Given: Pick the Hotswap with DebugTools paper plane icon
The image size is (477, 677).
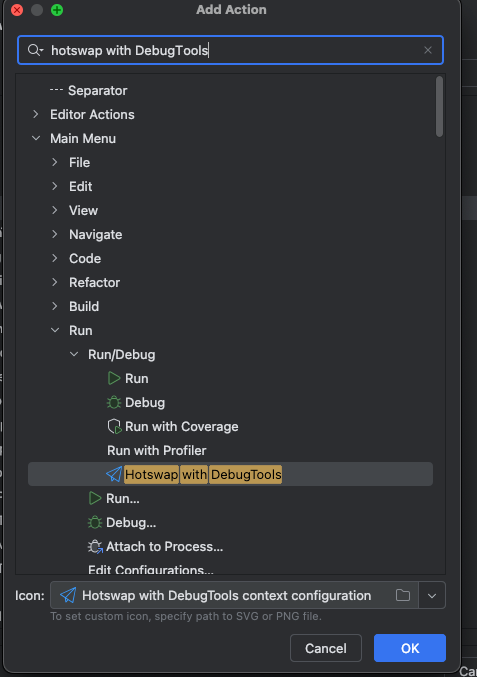Looking at the screenshot, I should pyautogui.click(x=114, y=474).
